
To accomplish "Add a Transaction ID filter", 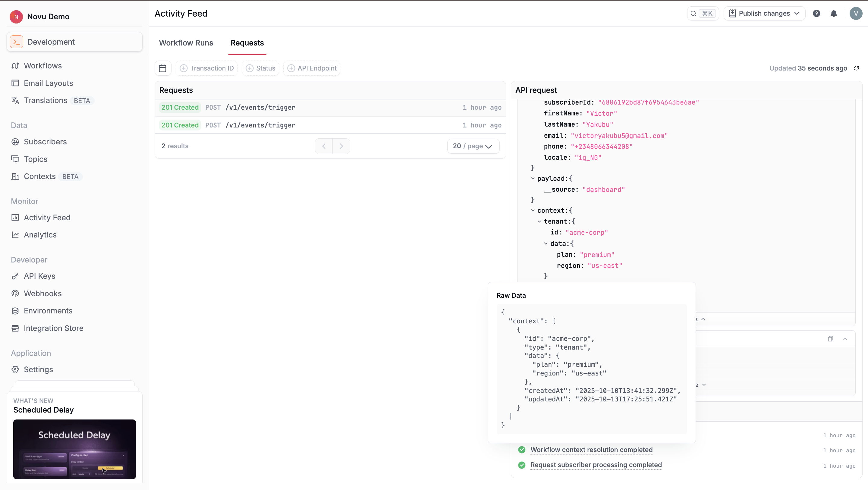I will coord(206,68).
